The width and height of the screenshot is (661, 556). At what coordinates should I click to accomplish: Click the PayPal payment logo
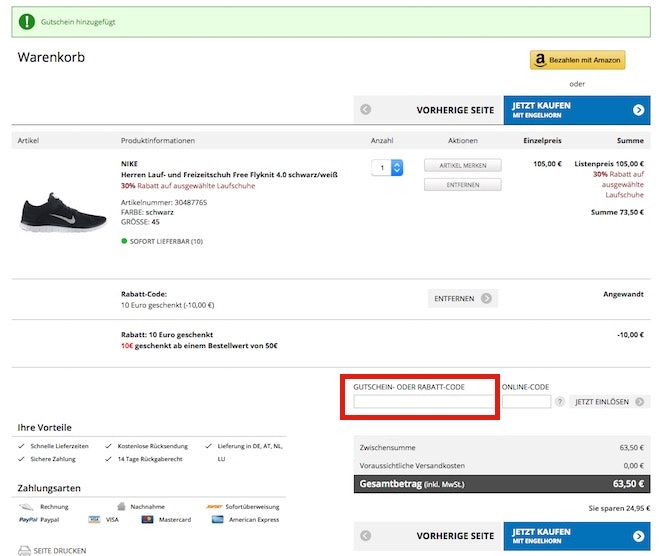coord(28,519)
